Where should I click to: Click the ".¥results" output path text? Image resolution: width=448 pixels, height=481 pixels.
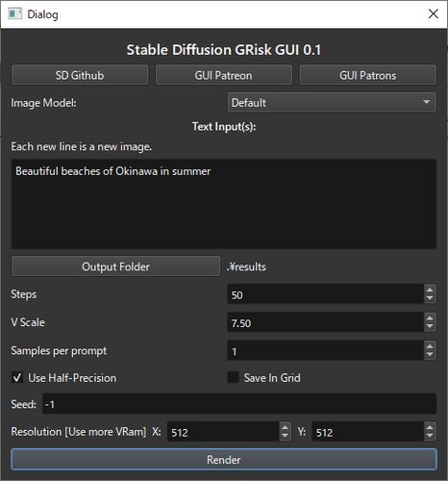point(246,266)
